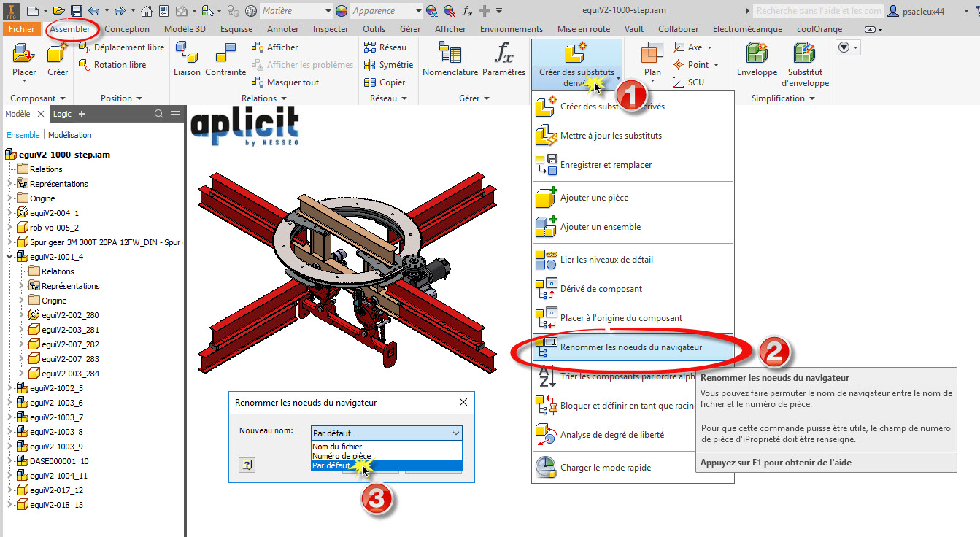Click the Apparence color sphere icon
Image resolution: width=980 pixels, height=537 pixels.
pos(342,11)
